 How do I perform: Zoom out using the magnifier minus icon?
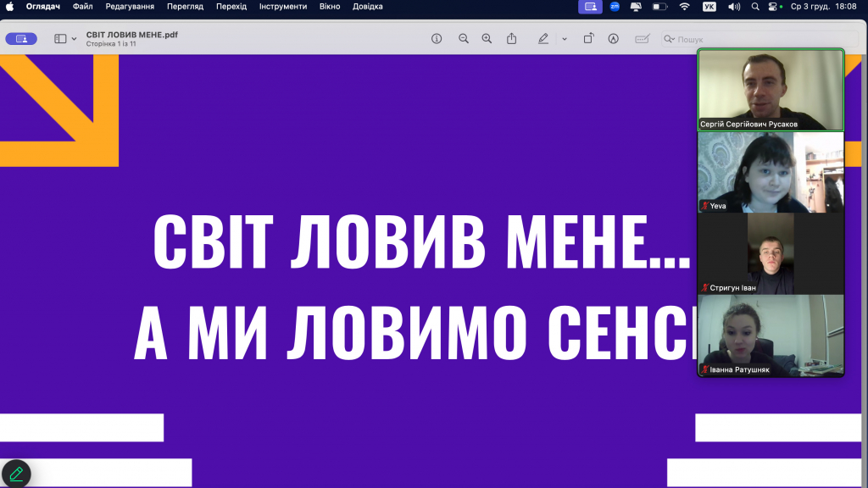464,39
